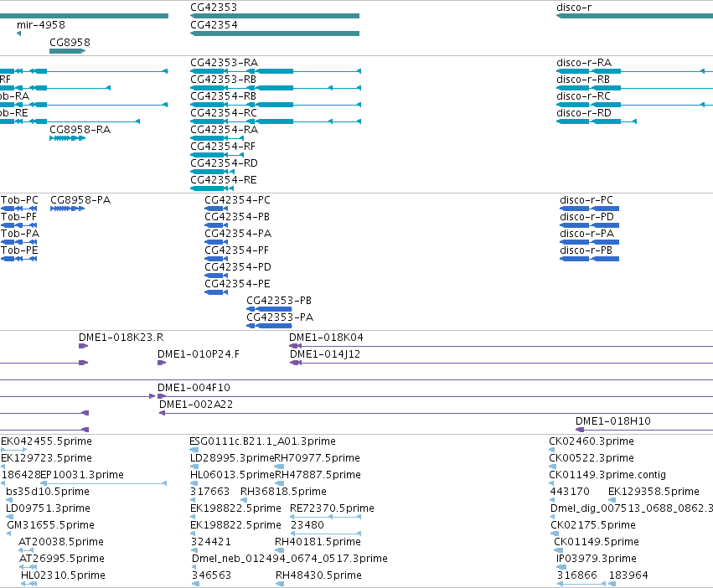
Task: Click EST HL02310.5prime
Action: 63,575
